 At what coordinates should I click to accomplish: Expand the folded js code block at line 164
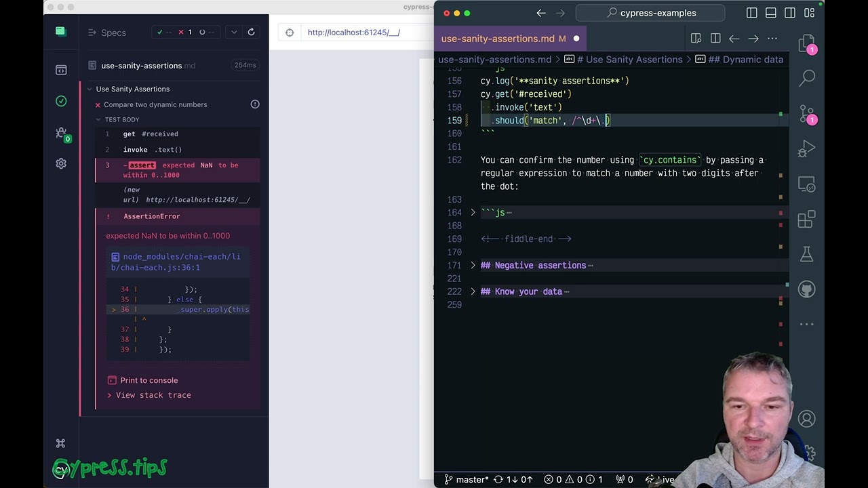click(x=473, y=213)
